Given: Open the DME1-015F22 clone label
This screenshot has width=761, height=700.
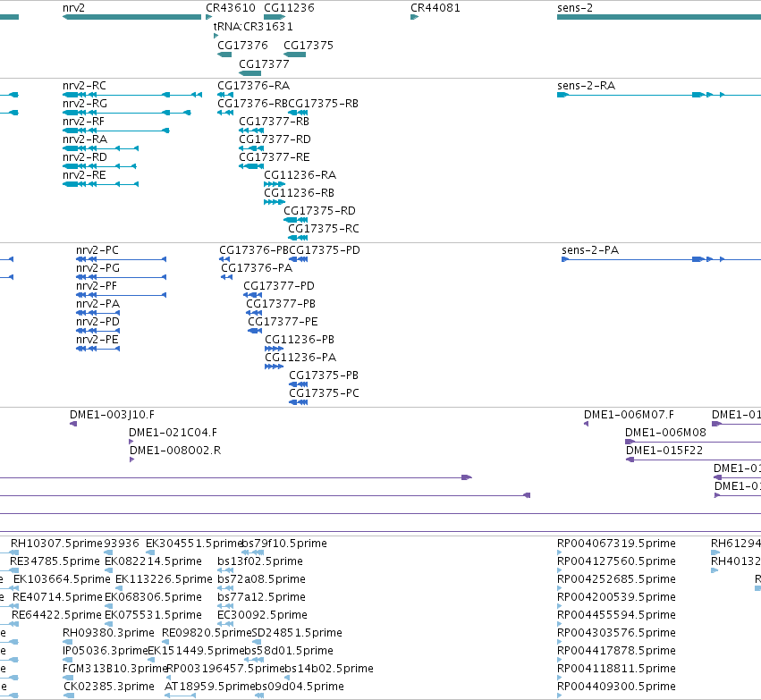Looking at the screenshot, I should (664, 451).
